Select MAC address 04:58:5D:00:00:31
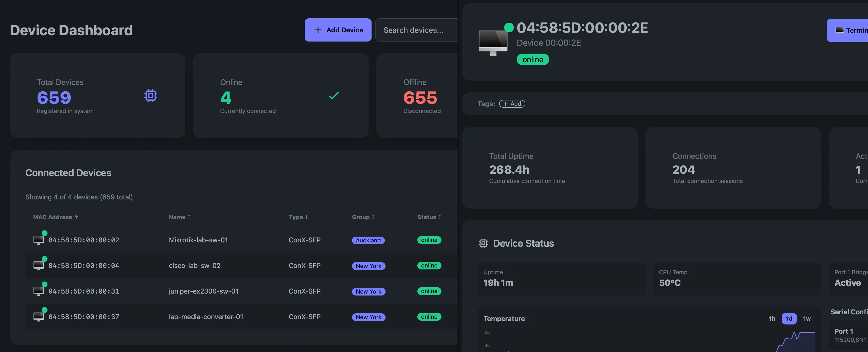Image resolution: width=868 pixels, height=352 pixels. click(x=84, y=291)
